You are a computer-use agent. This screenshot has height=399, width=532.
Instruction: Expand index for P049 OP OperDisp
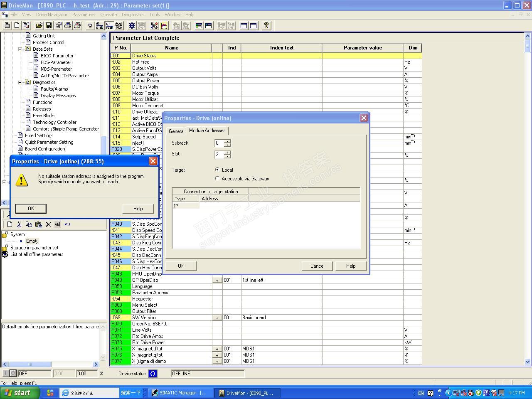[x=217, y=281]
